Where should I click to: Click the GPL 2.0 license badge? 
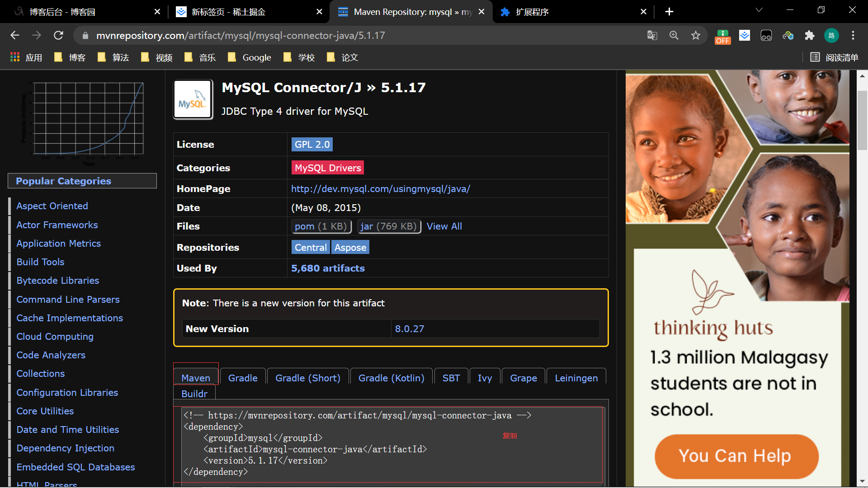click(x=312, y=144)
